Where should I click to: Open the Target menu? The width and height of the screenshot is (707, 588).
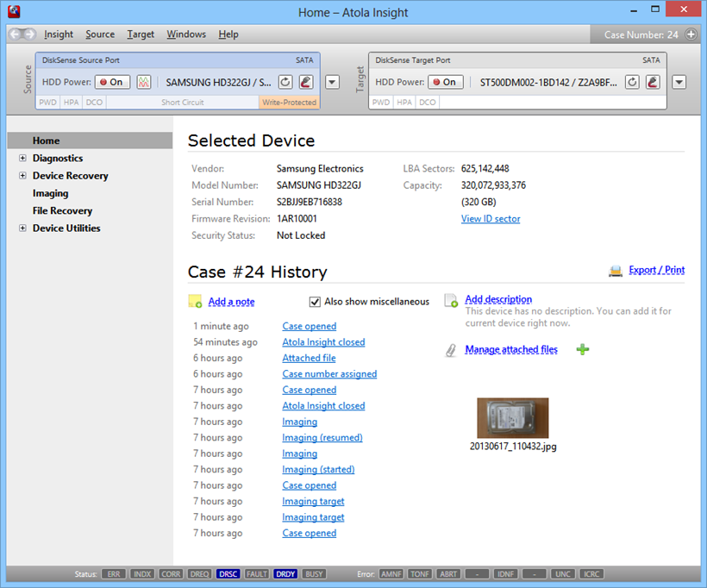coord(141,34)
